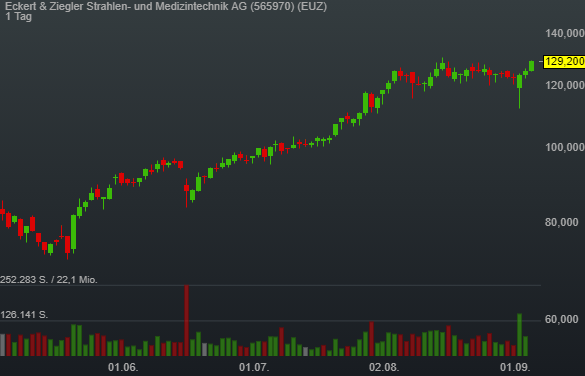Screen dimensions: 585x376
Task: Click the 60,000 price axis label
Action: (561, 319)
